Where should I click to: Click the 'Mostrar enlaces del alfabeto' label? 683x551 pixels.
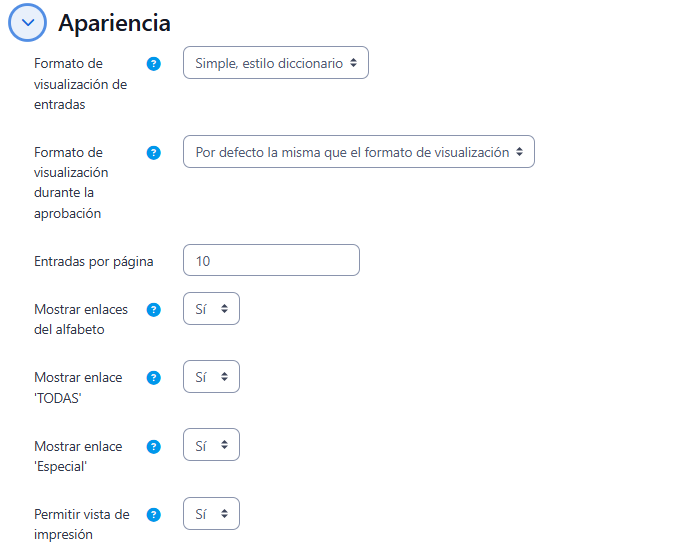pyautogui.click(x=80, y=319)
